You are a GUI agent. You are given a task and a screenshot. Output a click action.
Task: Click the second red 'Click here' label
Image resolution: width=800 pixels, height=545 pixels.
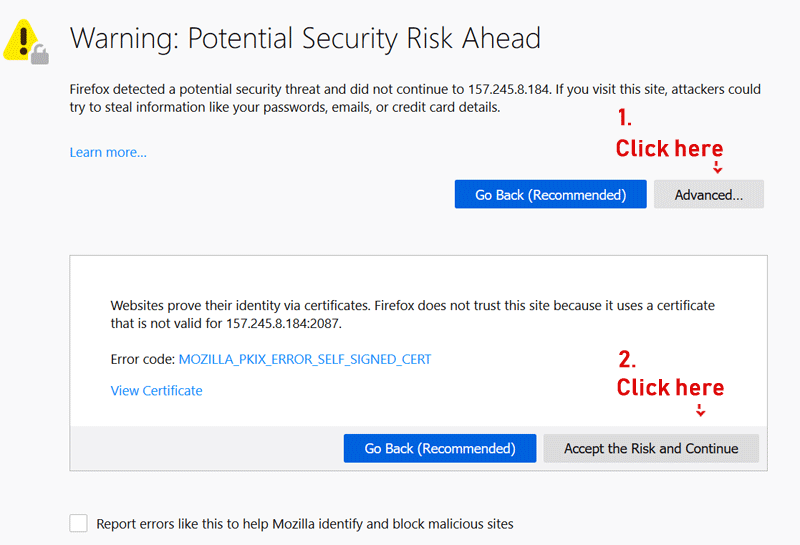(670, 387)
